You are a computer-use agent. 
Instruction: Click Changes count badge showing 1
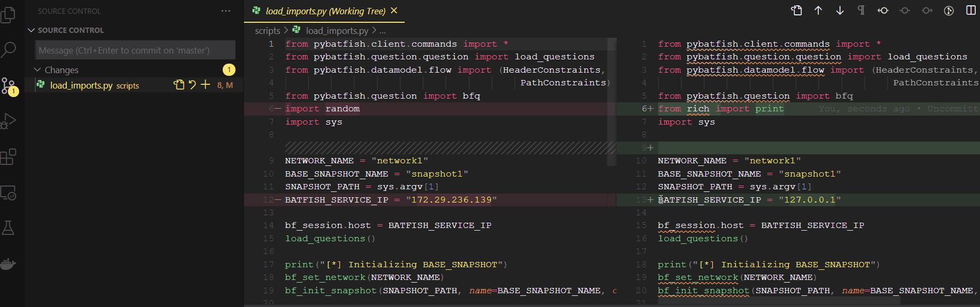(x=229, y=69)
